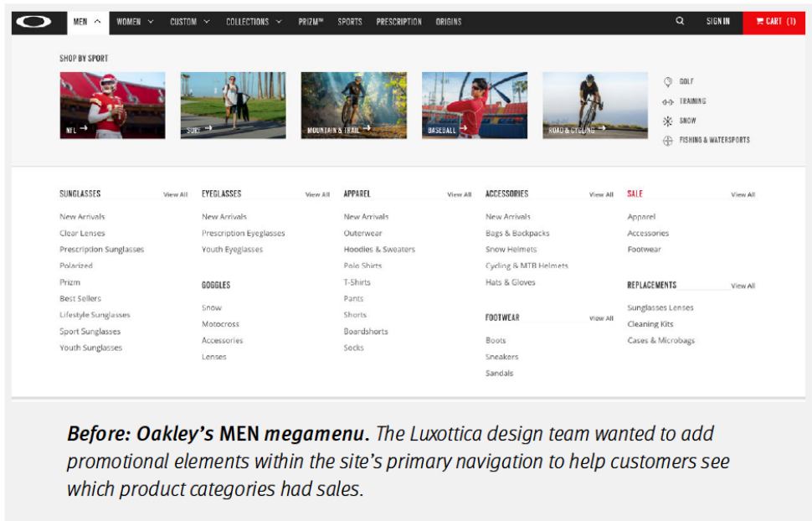Open the search magnifier icon

[x=680, y=22]
